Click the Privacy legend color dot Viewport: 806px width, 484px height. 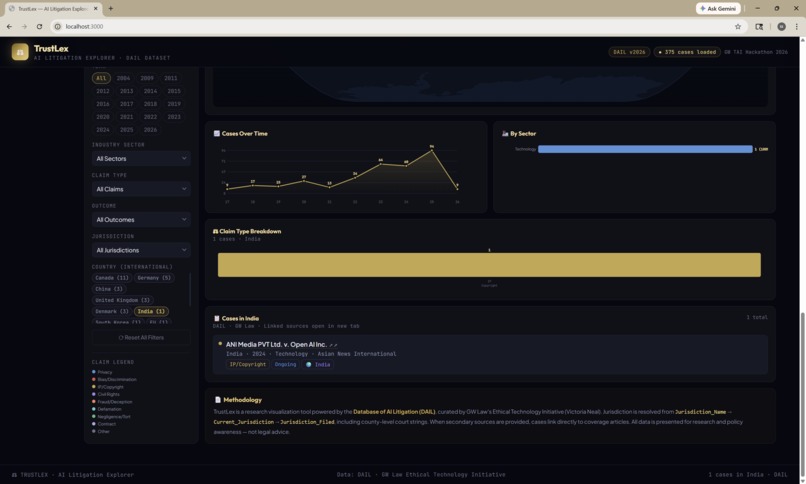pos(94,372)
